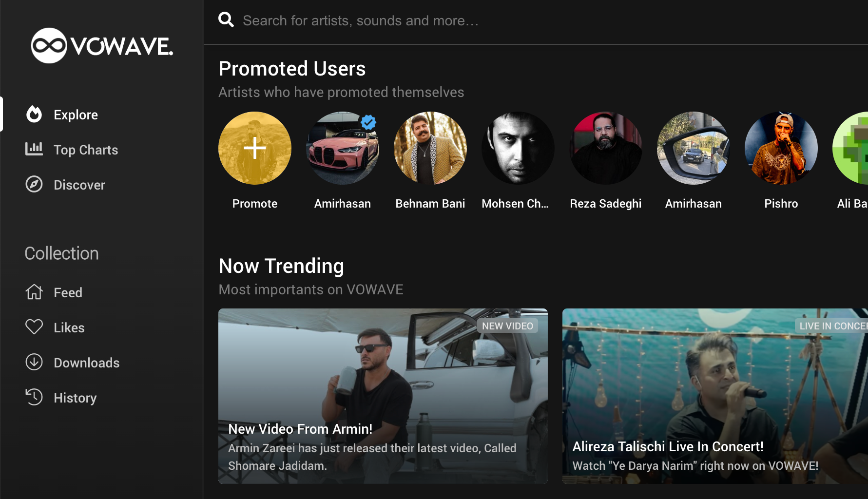Viewport: 868px width, 499px height.
Task: Open the New Video From Armin card
Action: tap(383, 396)
